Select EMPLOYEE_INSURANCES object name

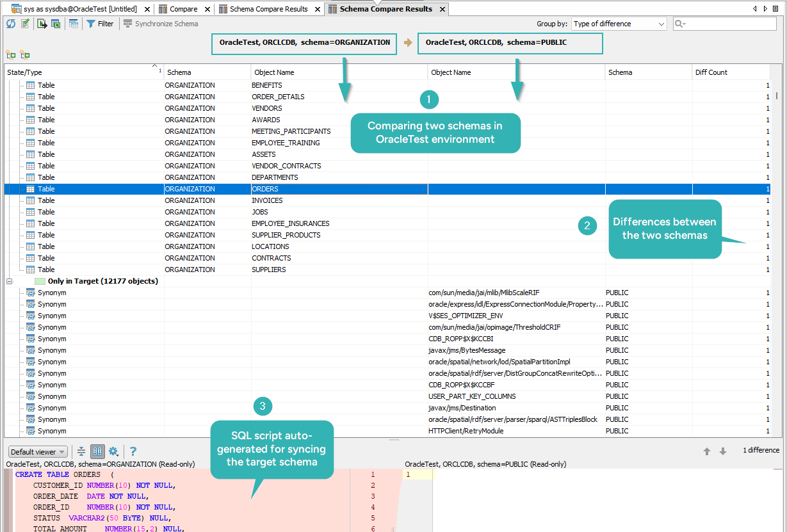point(291,223)
